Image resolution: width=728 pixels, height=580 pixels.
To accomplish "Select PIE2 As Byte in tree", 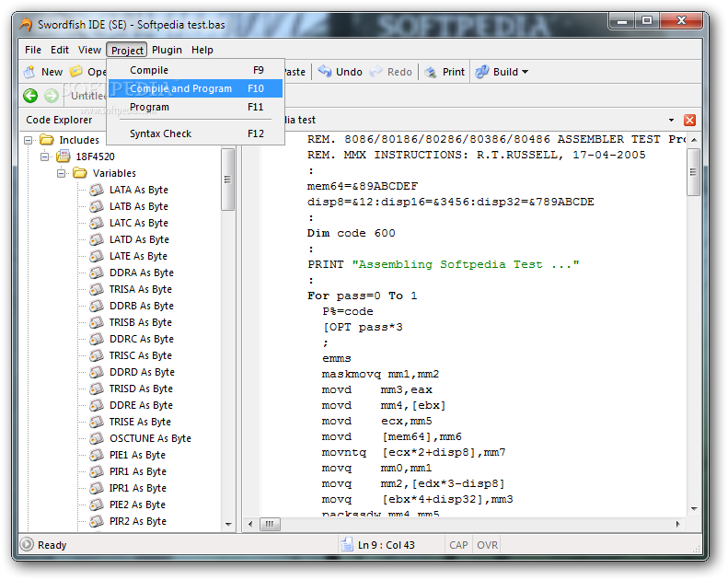I will coord(137,505).
